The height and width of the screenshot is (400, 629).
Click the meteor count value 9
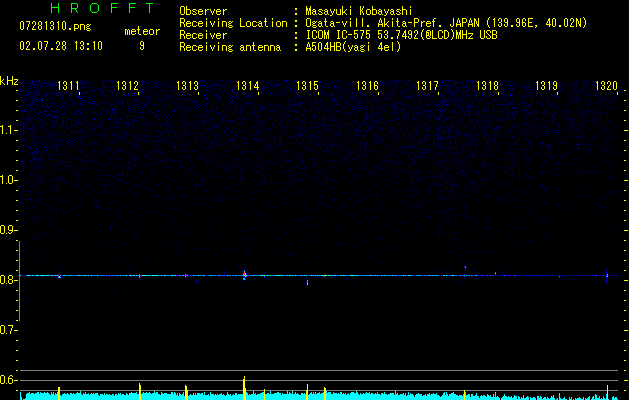[x=142, y=46]
